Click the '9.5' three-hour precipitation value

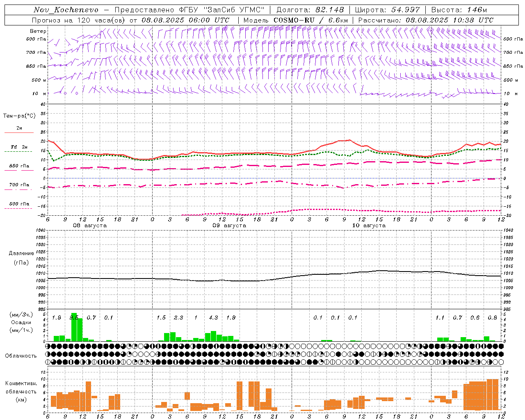tap(74, 318)
